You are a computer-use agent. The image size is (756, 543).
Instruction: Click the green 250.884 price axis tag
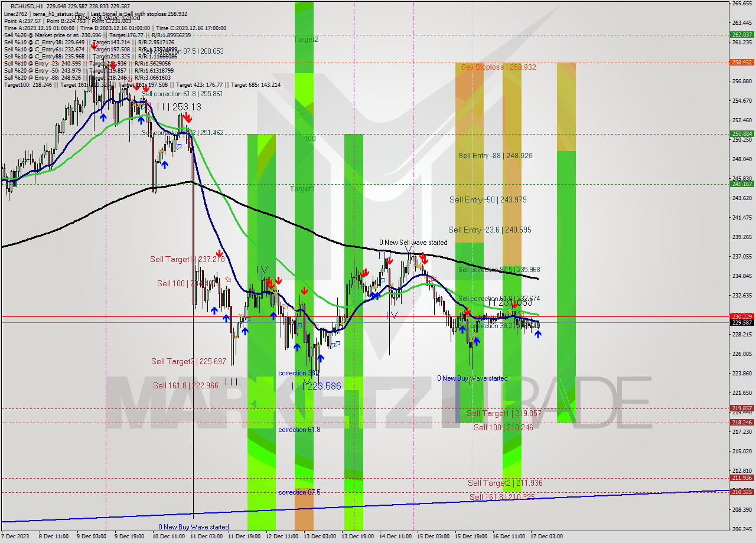(742, 134)
